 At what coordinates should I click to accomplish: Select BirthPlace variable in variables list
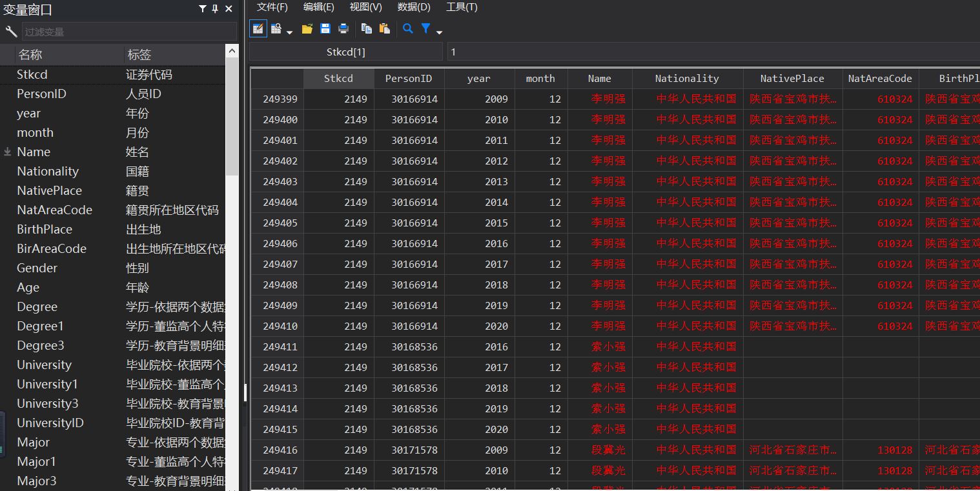click(x=113, y=229)
